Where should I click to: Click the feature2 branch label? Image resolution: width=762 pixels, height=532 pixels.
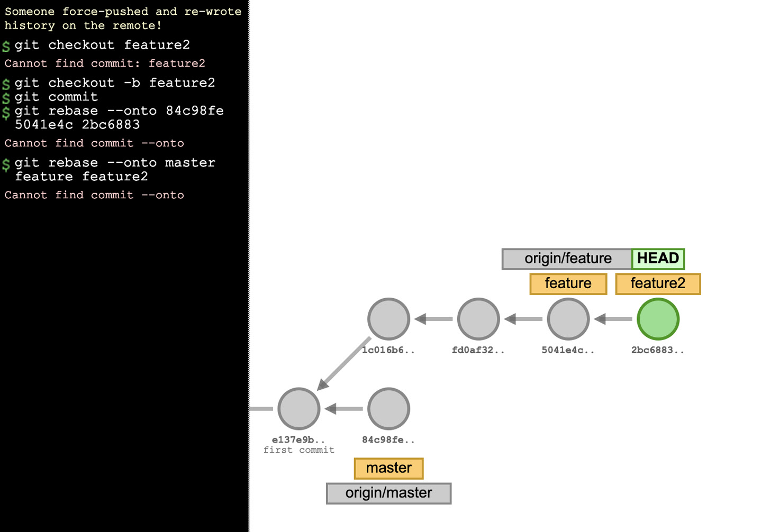coord(658,283)
